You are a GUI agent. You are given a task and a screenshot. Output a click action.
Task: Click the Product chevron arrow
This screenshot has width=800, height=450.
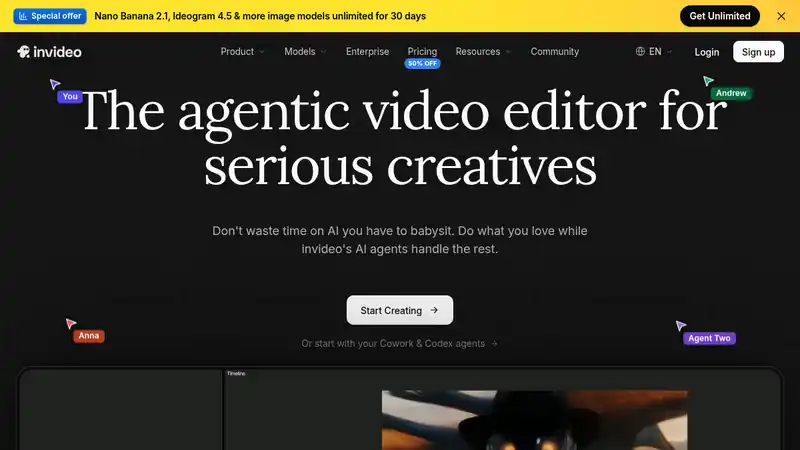coord(262,52)
